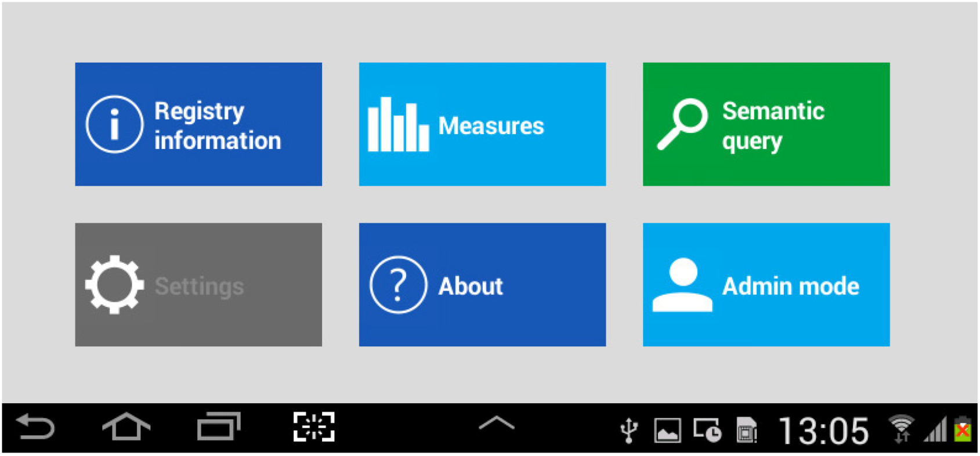Tap the screenshot capture icon
980x456 pixels.
click(314, 428)
